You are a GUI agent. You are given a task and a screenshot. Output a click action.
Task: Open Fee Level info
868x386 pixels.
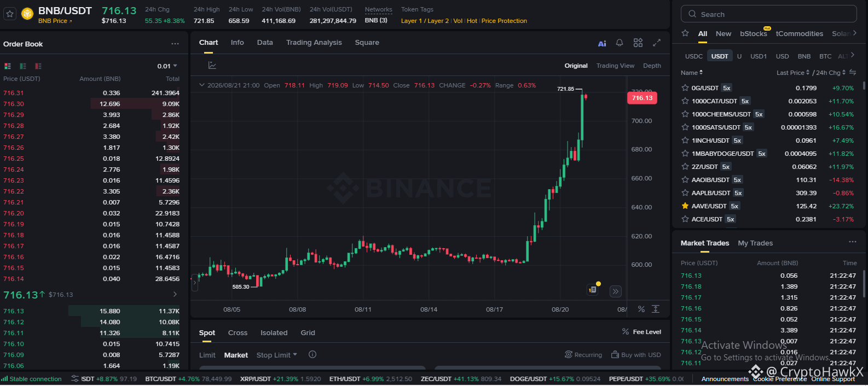[x=641, y=332]
